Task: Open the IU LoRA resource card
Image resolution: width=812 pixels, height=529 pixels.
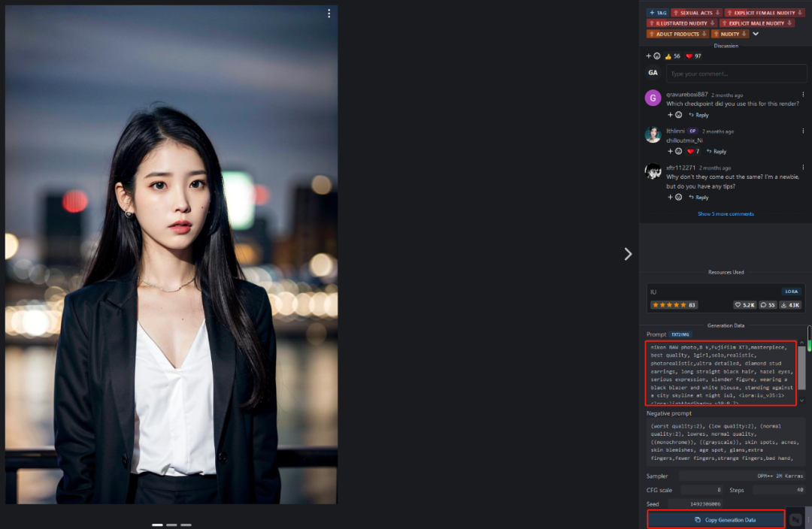Action: click(726, 298)
